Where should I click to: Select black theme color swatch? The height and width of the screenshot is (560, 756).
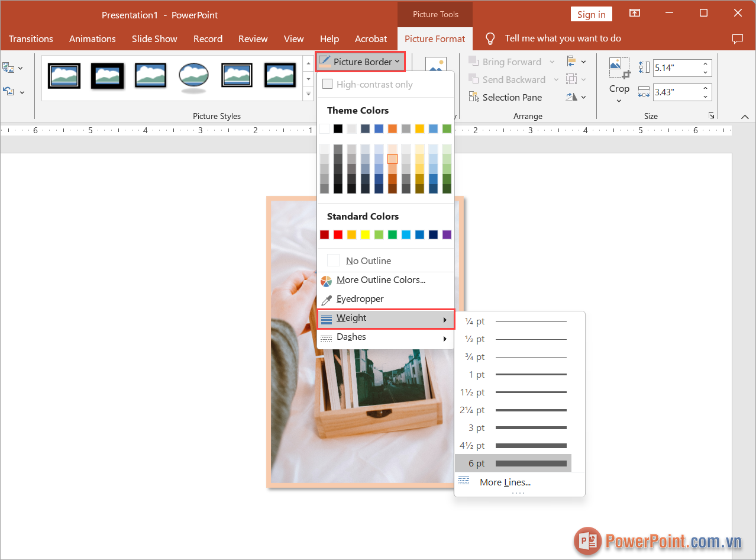pyautogui.click(x=338, y=128)
